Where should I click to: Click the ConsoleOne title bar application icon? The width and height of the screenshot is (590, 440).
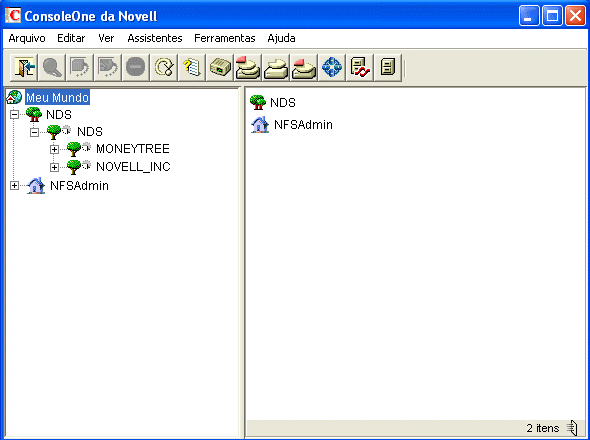click(x=12, y=15)
